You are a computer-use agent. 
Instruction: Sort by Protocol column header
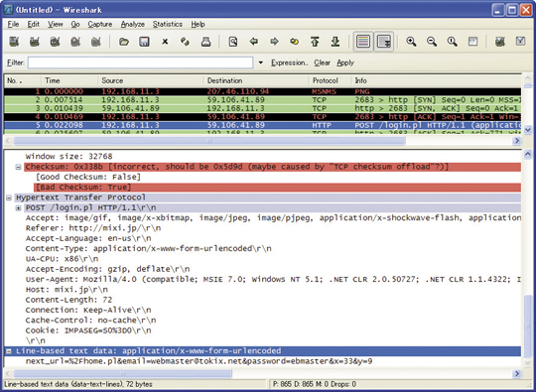coord(331,80)
